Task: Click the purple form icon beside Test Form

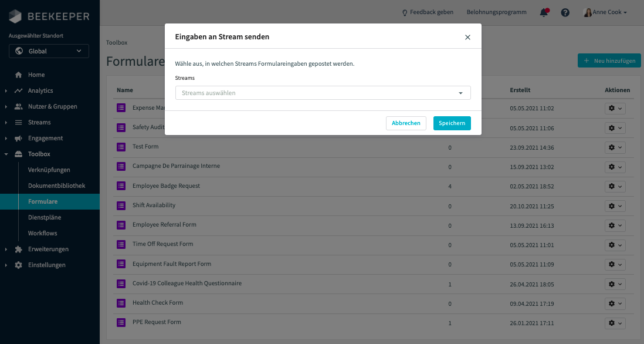Action: coord(121,147)
